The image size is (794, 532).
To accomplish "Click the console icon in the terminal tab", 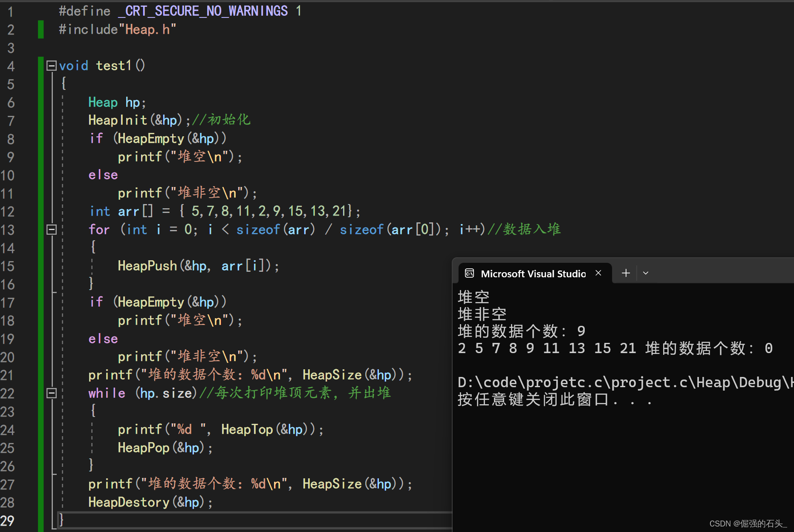I will point(469,273).
